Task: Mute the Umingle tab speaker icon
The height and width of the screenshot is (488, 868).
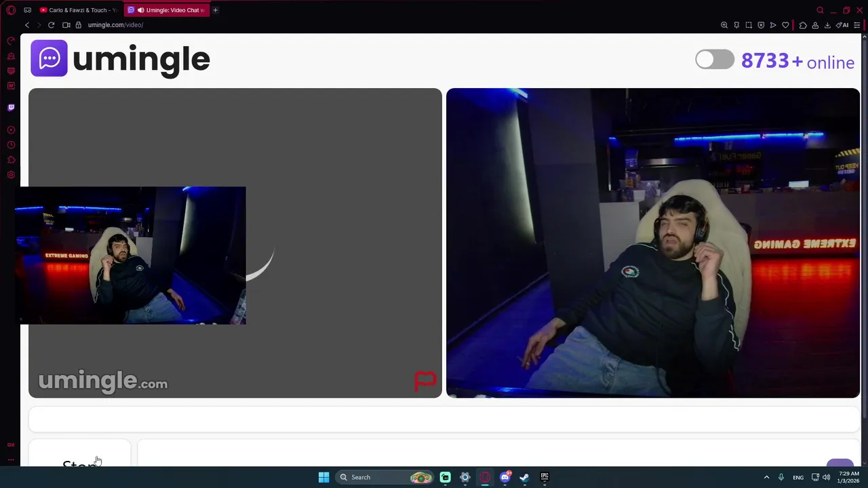Action: (x=141, y=10)
